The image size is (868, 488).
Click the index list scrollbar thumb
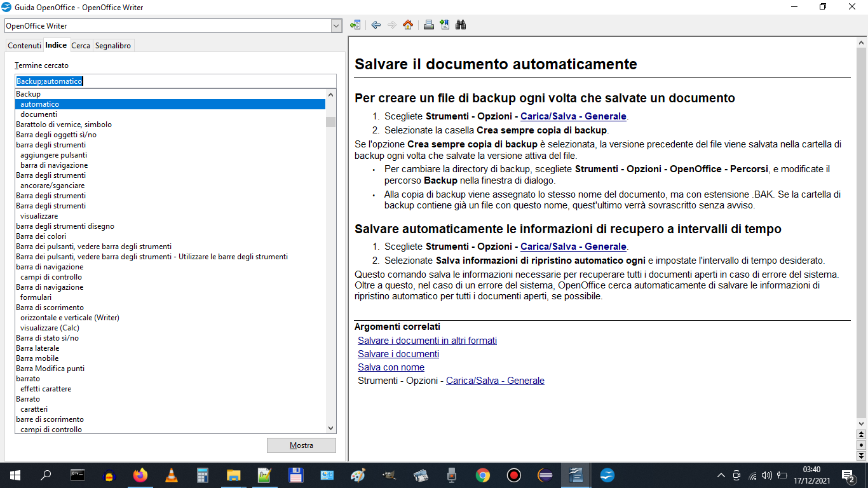coord(330,122)
